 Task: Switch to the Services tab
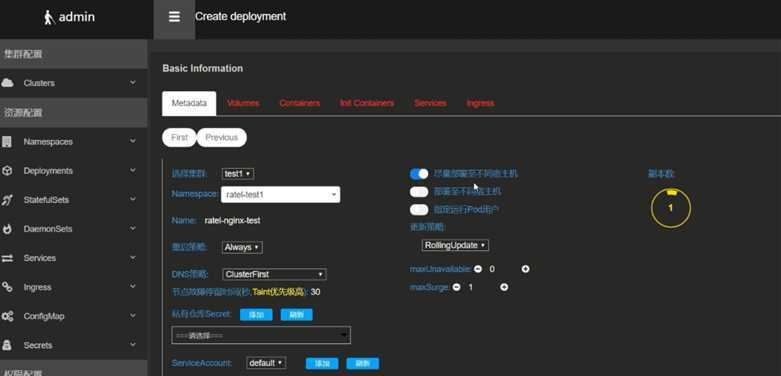click(430, 104)
